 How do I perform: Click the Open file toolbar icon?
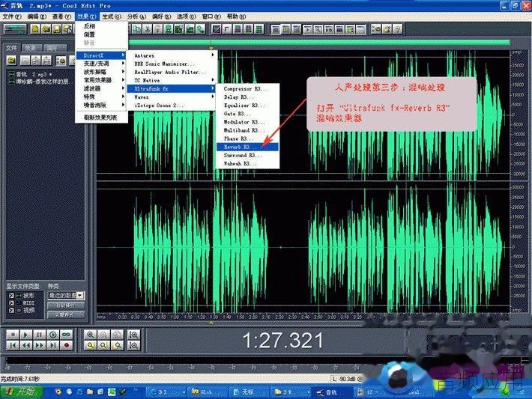46,29
